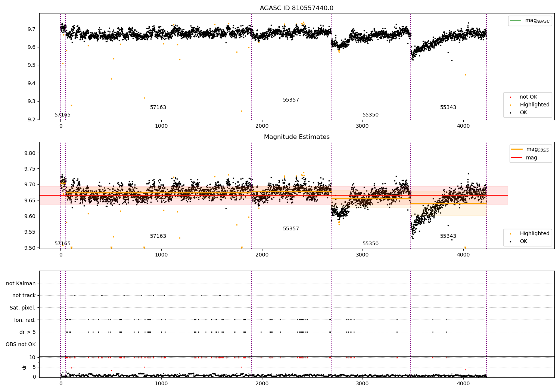Click obsid label 55343 in top plot
Image resolution: width=560 pixels, height=392 pixels.
click(448, 108)
